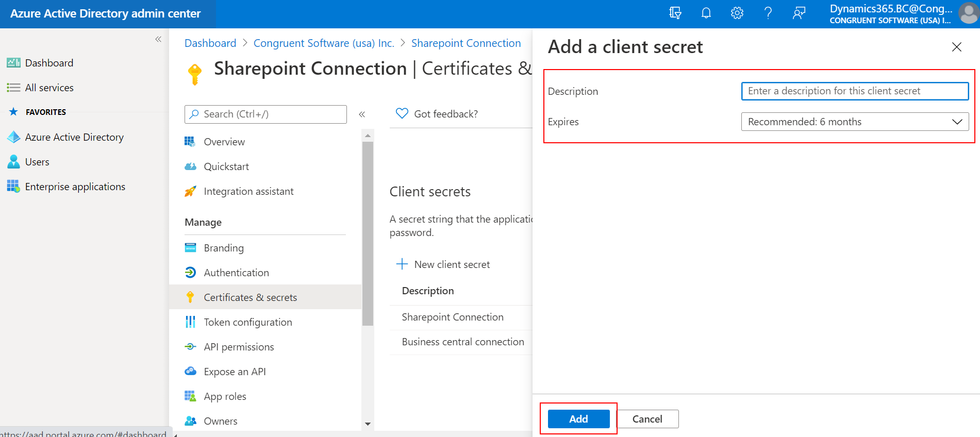This screenshot has width=980, height=437.
Task: Select the Business central connection row
Action: [461, 342]
